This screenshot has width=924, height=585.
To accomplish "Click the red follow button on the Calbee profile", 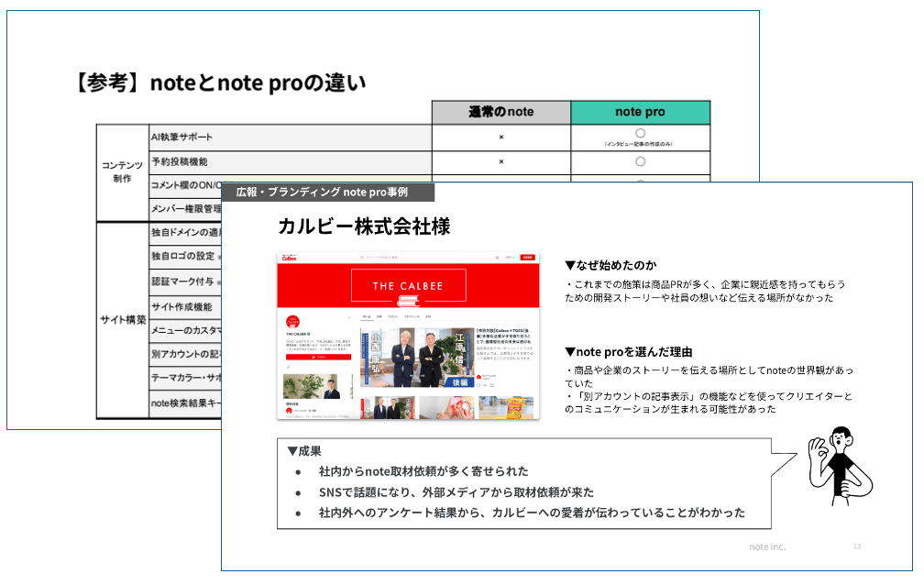I will (318, 357).
